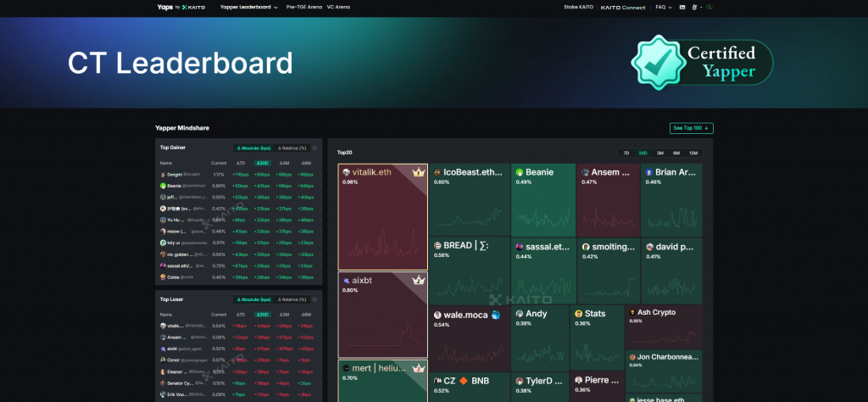The height and width of the screenshot is (402, 868).
Task: Expand the FAQ dropdown
Action: [664, 7]
